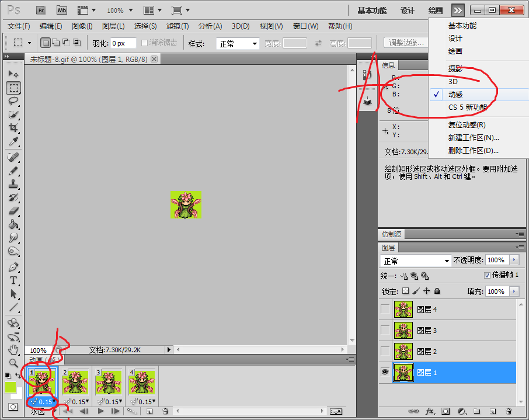The width and height of the screenshot is (529, 420).
Task: Open 图层(L) menu
Action: [x=113, y=26]
